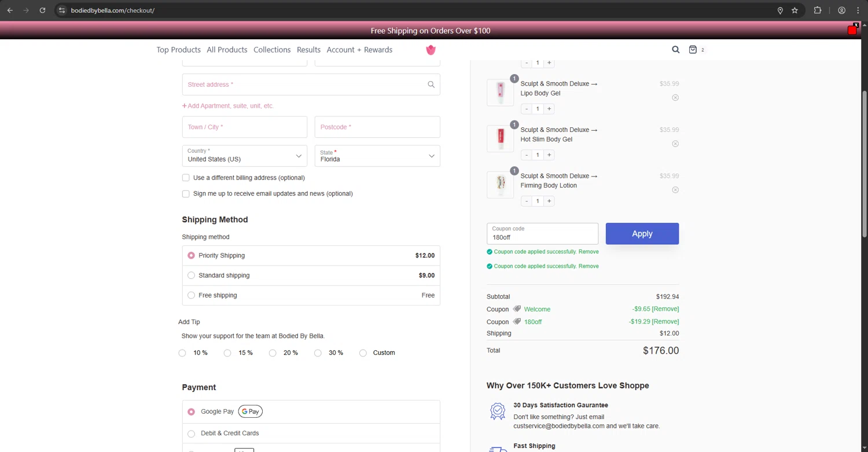Focus the Town / City field
Viewport: 868px width, 452px height.
245,127
